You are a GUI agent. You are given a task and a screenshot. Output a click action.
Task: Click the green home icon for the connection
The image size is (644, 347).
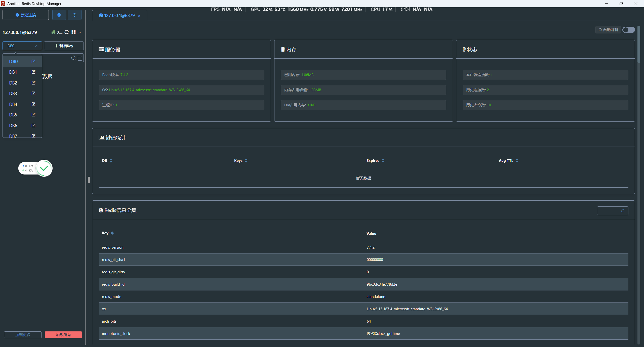pos(53,32)
